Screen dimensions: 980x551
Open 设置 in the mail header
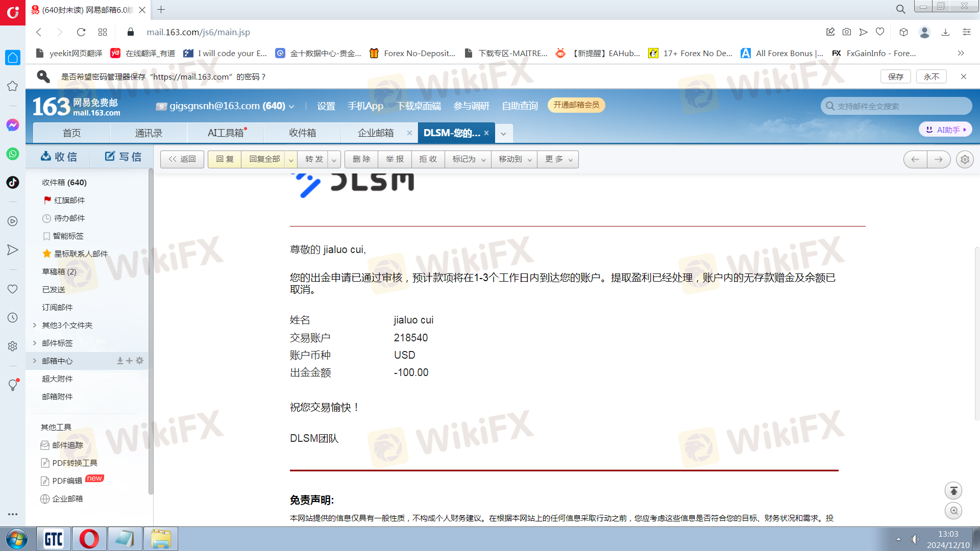(326, 106)
